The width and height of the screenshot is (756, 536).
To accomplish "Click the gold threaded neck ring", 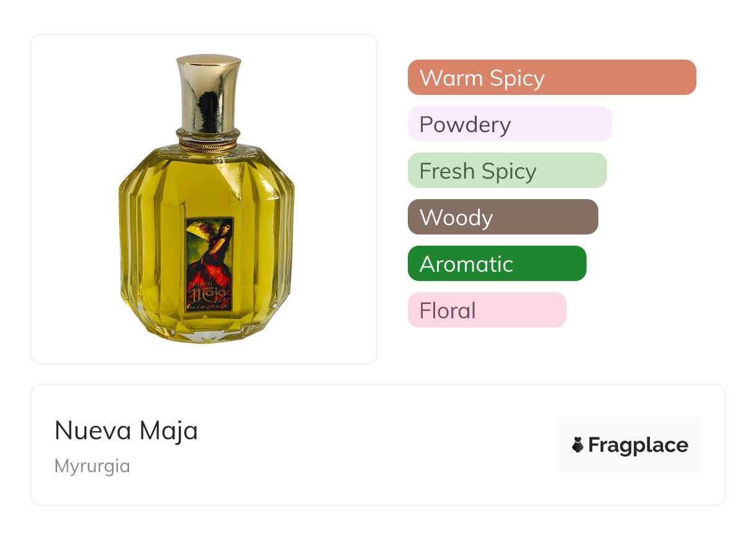I will click(208, 146).
